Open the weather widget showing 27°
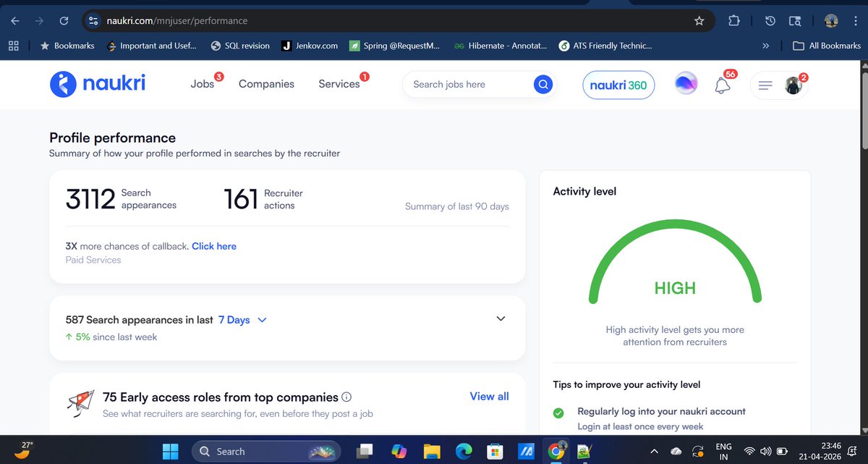Screen dimensions: 868x464 click(x=25, y=450)
